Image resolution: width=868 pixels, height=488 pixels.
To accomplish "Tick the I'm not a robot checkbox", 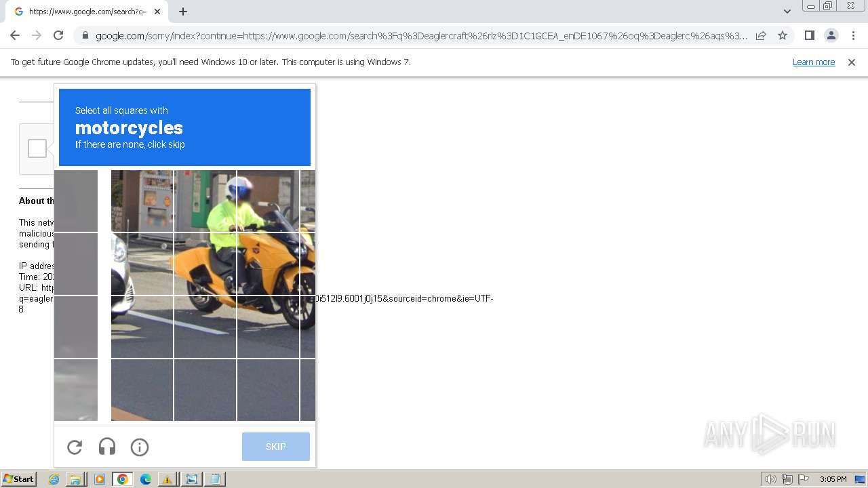I will coord(37,148).
